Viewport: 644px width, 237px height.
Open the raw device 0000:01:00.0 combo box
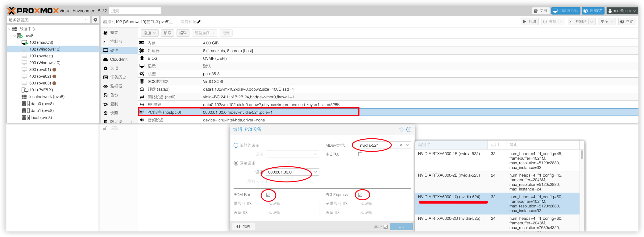tap(292, 172)
